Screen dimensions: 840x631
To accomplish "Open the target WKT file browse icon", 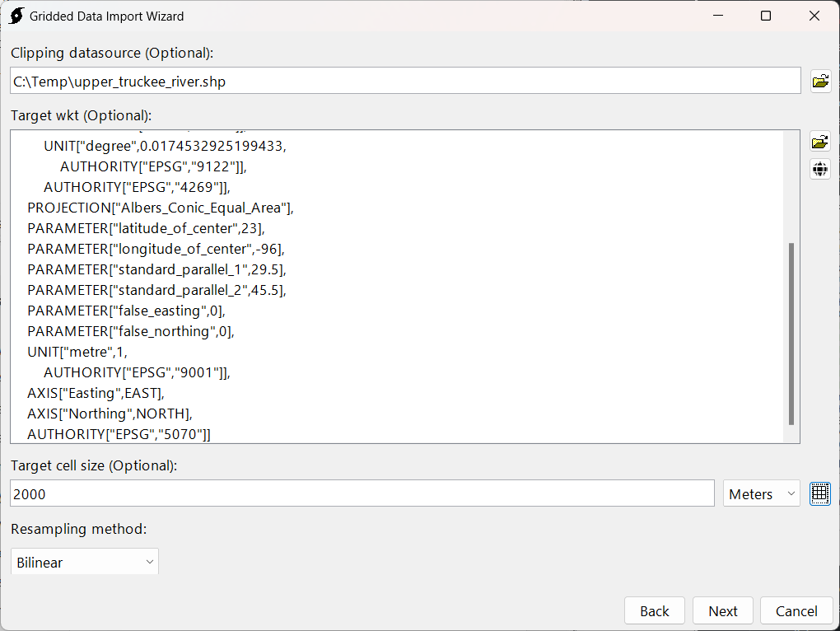I will coord(820,142).
